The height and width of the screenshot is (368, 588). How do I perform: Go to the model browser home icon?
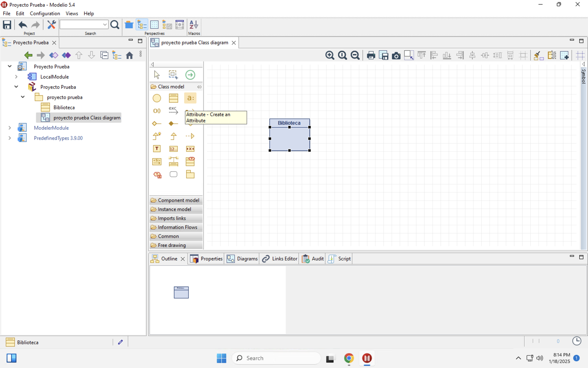[129, 55]
